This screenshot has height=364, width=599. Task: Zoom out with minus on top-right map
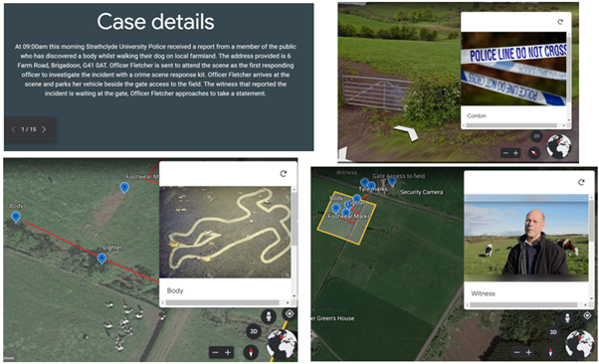(505, 153)
